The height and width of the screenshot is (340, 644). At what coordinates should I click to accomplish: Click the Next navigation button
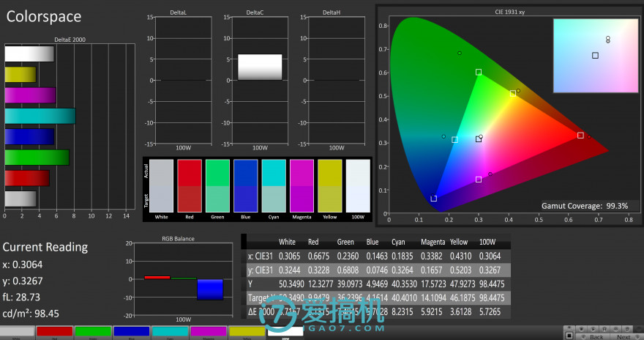click(624, 336)
